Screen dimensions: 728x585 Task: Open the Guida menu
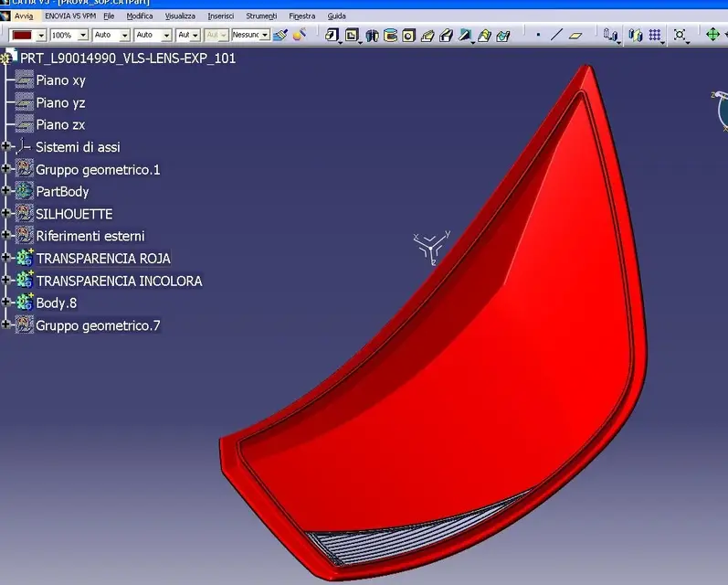tap(337, 16)
